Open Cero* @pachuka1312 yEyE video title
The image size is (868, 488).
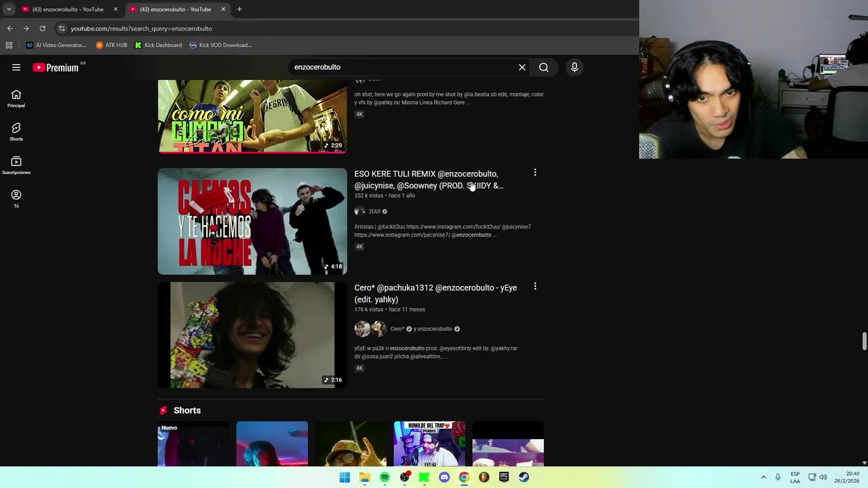click(435, 293)
